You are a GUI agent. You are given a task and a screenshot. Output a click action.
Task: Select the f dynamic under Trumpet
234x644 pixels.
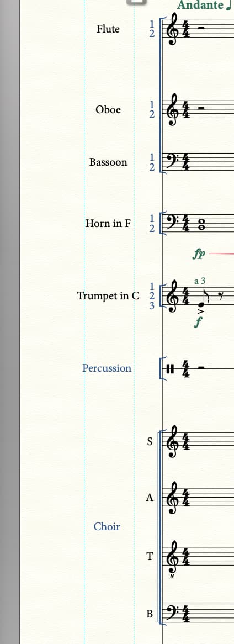coord(199,323)
